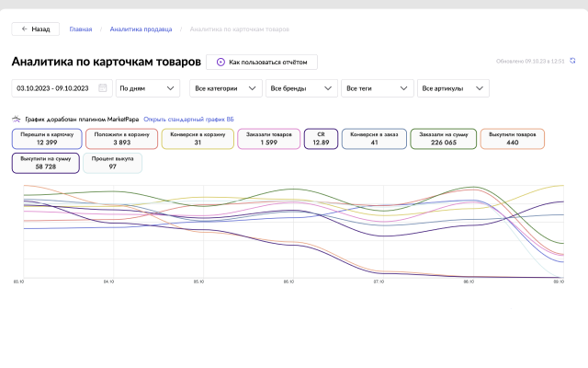The width and height of the screenshot is (588, 368).
Task: Navigate to Аналитика продавца breadcrumb
Action: pyautogui.click(x=140, y=29)
